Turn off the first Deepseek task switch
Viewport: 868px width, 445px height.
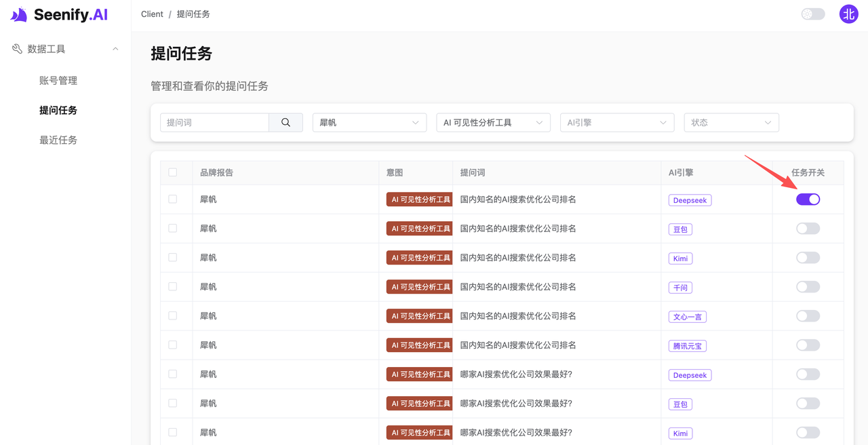pos(808,199)
